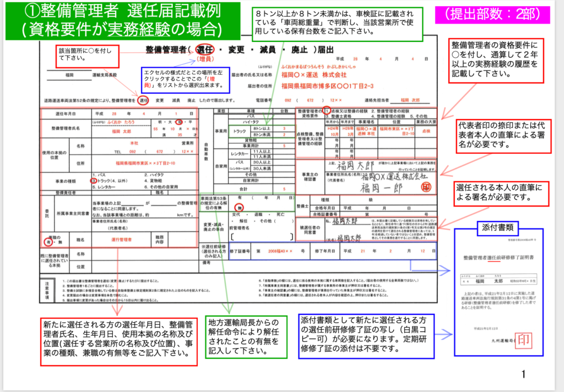
Task: Click the "事業主の確認書" field label
Action: click(x=310, y=177)
